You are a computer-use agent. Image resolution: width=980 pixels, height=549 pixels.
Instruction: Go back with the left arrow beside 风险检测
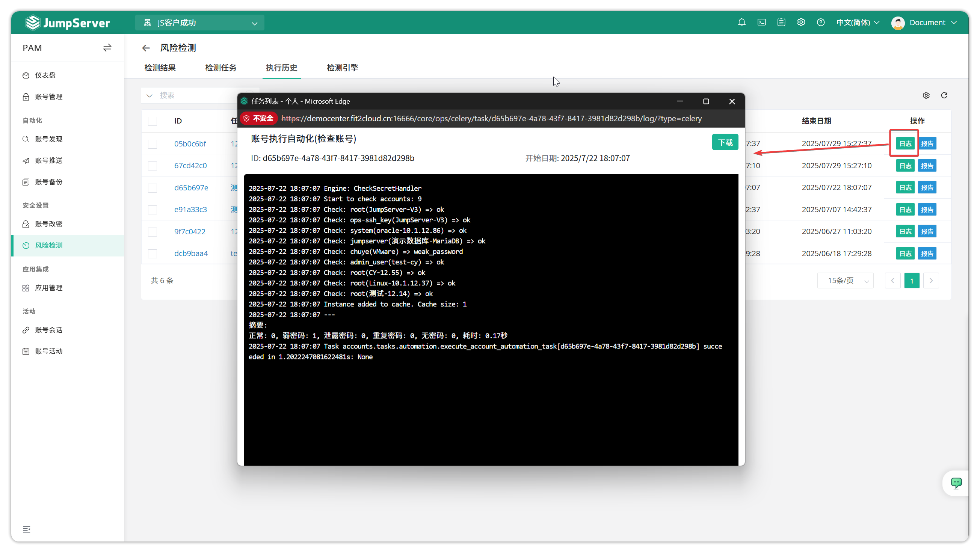coord(146,48)
